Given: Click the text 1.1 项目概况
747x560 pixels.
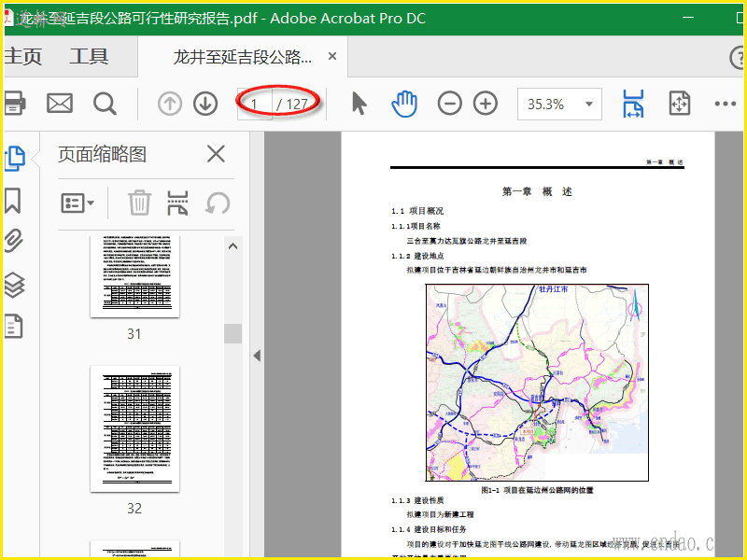Looking at the screenshot, I should [x=417, y=211].
